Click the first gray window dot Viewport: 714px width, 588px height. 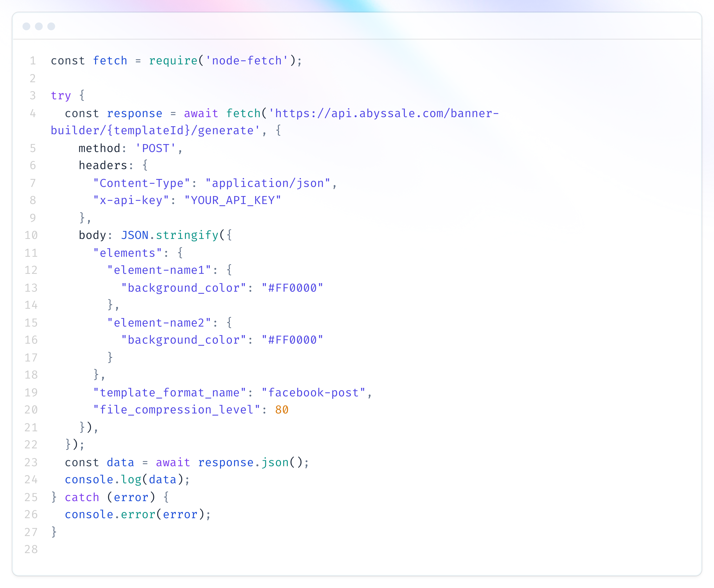[26, 26]
